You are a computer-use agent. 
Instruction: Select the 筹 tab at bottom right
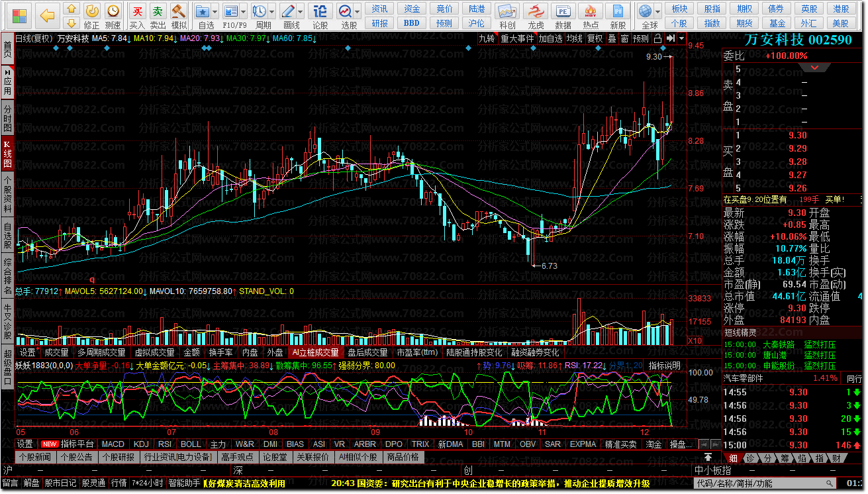(x=785, y=458)
